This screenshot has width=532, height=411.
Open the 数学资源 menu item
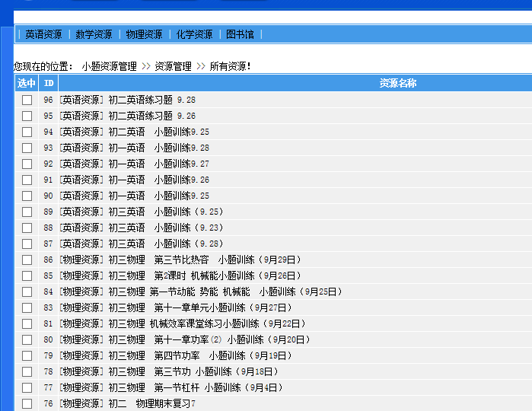[94, 34]
